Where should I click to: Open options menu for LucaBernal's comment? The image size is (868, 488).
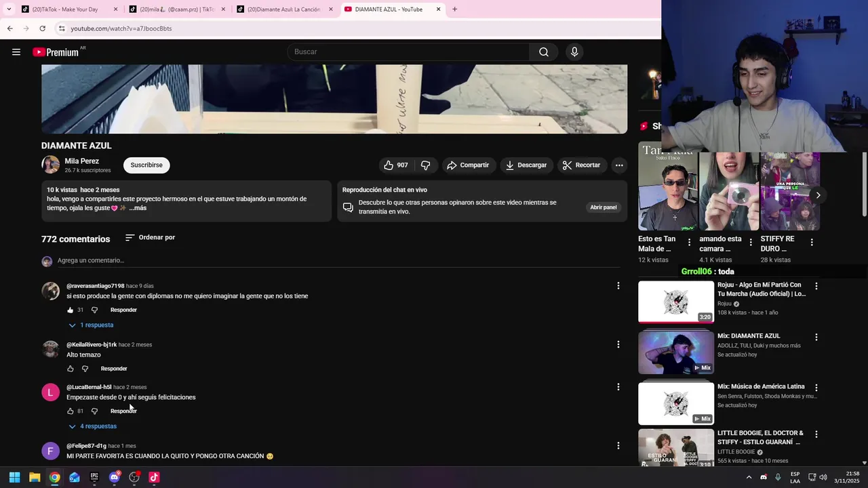point(618,387)
